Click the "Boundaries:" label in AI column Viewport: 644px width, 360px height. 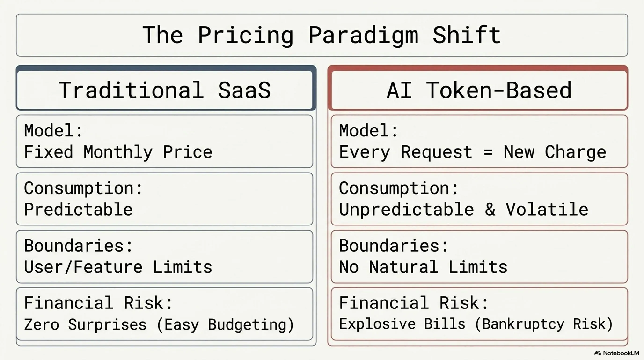tap(394, 246)
